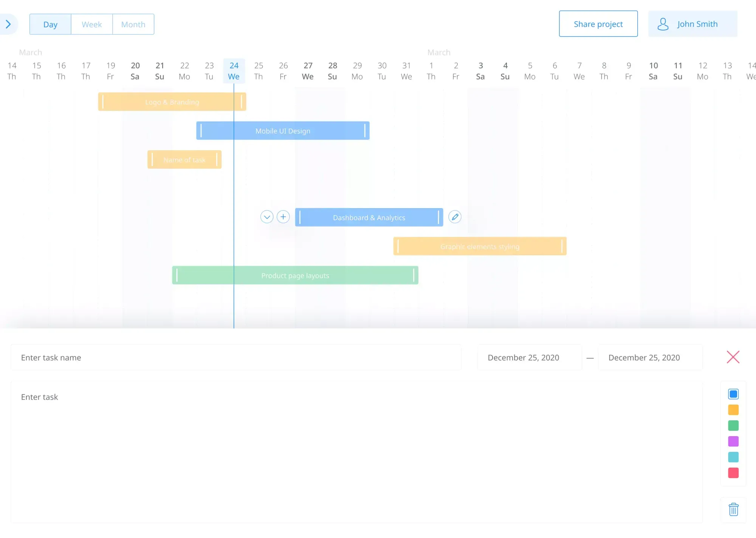Expand the sidebar with the arrow chevron
Viewport: 756px width, 538px height.
tap(8, 24)
